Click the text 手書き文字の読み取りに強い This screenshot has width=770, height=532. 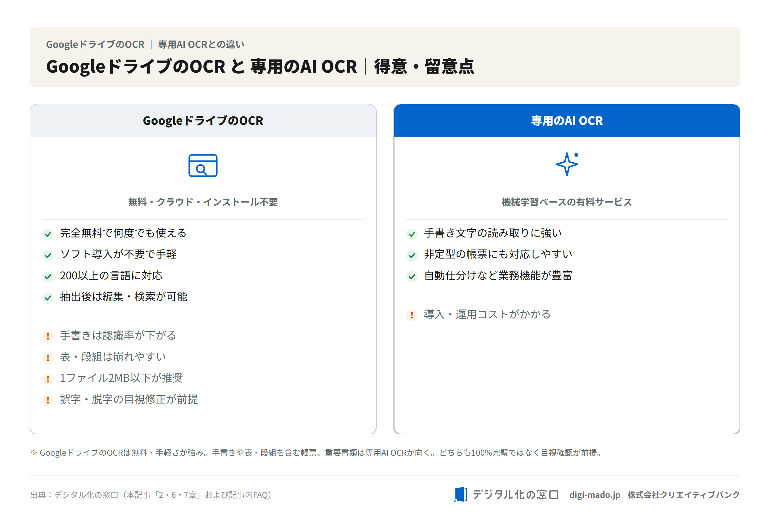(493, 233)
